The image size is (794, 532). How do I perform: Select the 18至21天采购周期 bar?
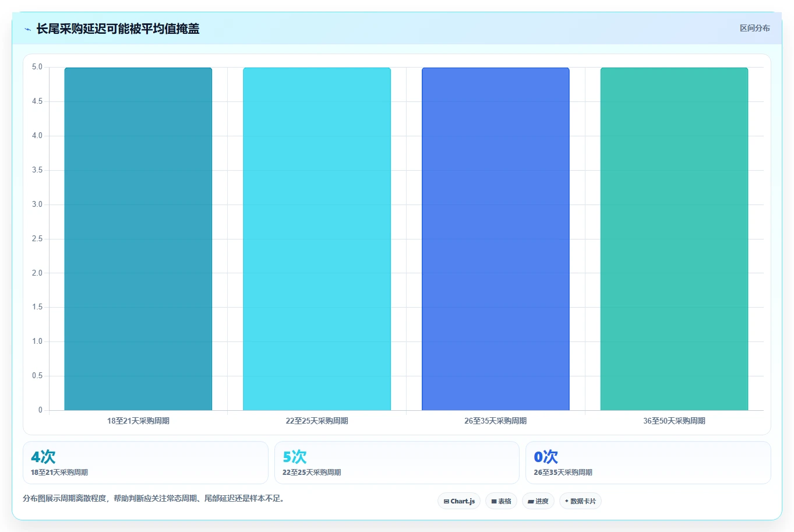(x=138, y=239)
